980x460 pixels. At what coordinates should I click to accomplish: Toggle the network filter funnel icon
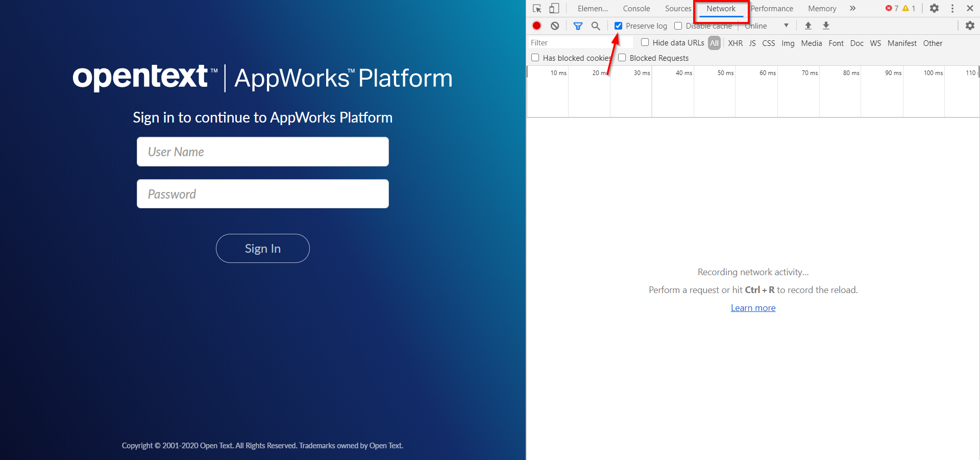(578, 26)
